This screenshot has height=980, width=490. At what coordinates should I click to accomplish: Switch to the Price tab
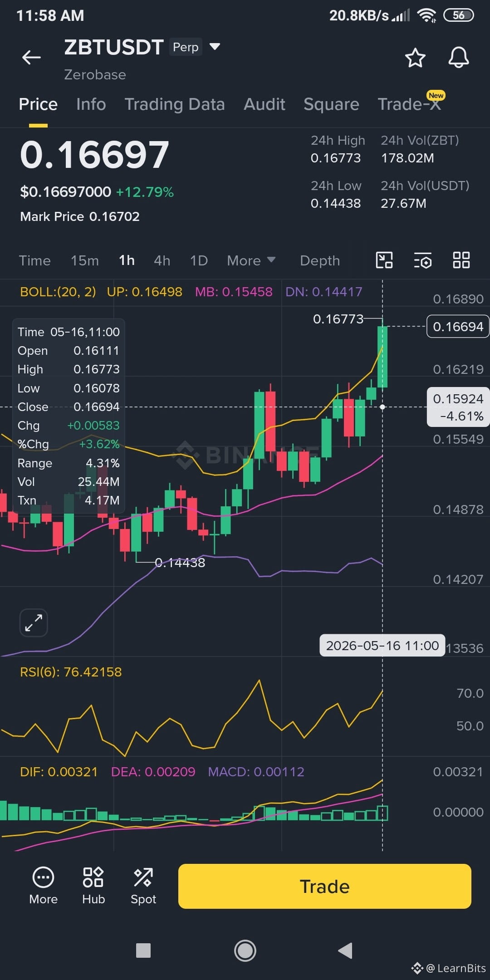[38, 104]
